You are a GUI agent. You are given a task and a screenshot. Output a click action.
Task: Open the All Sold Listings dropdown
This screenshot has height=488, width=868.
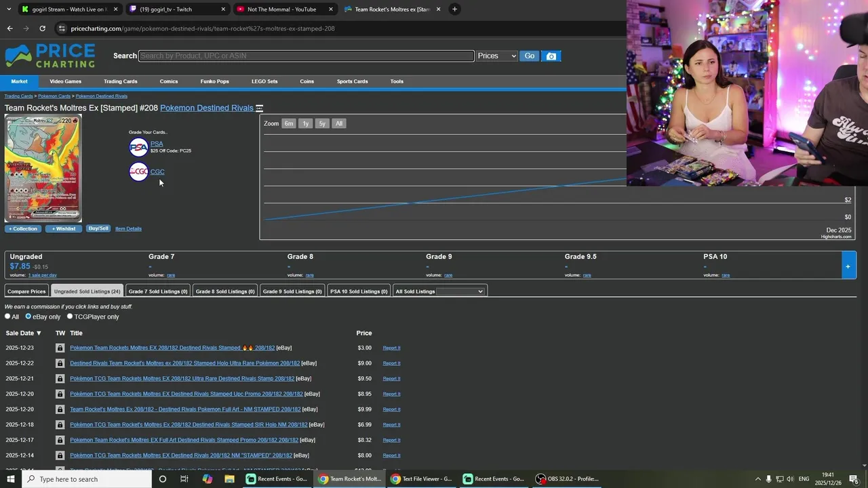point(460,291)
